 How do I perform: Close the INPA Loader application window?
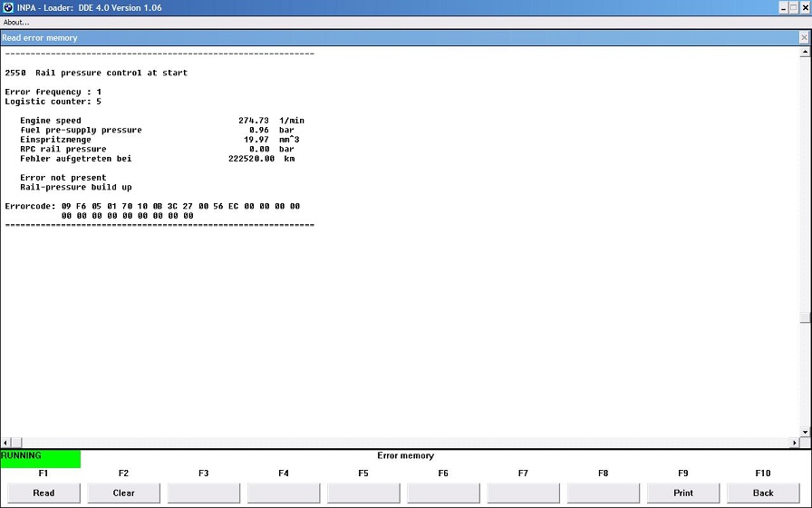click(805, 7)
